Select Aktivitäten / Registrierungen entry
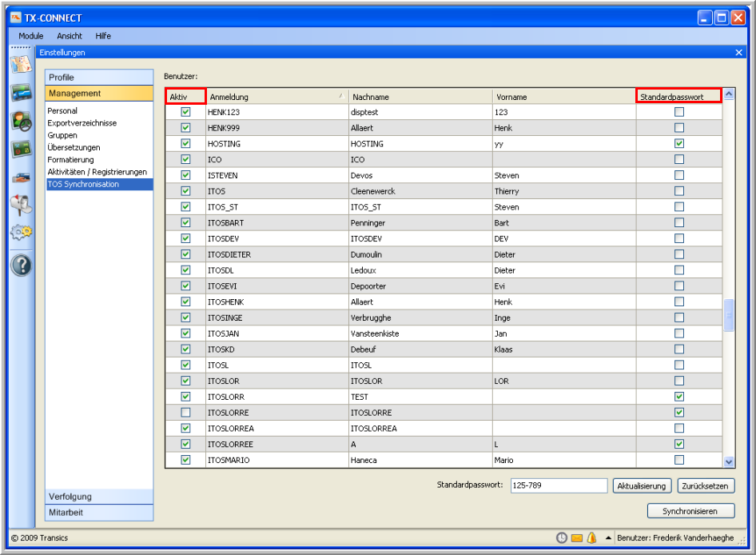756x555 pixels. [x=97, y=172]
